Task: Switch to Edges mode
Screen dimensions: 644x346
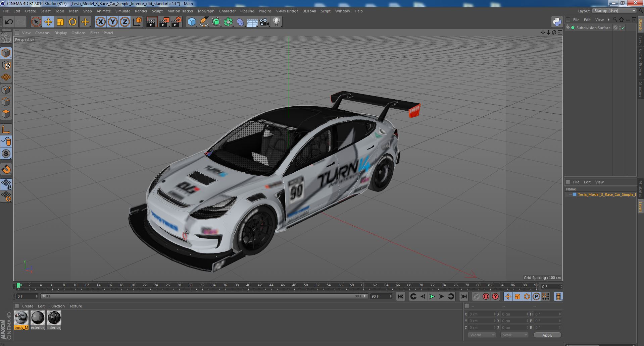Action: point(6,102)
